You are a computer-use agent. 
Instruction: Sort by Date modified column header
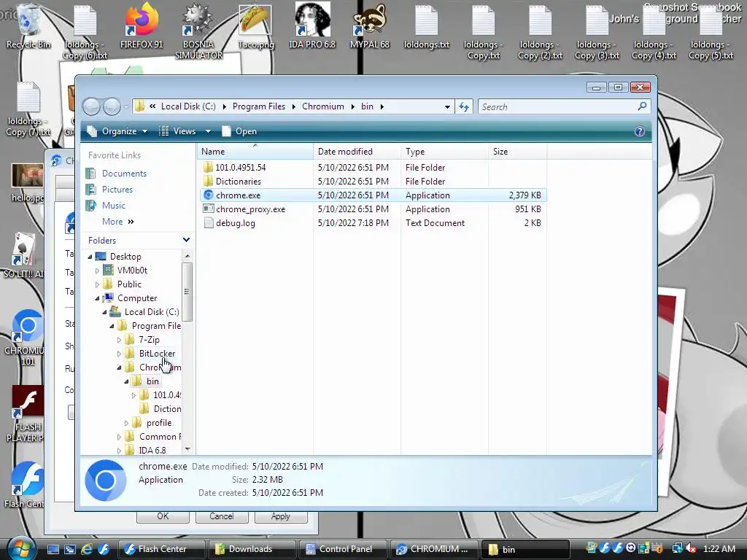[357, 152]
